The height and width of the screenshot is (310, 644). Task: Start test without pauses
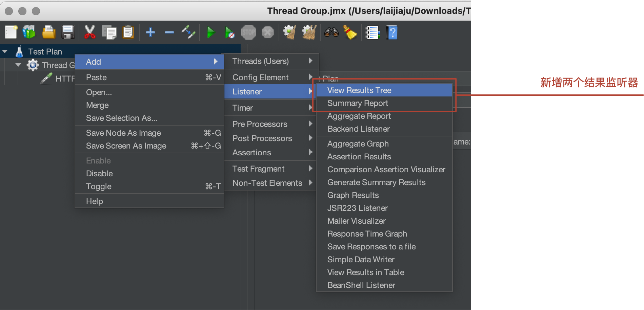click(x=230, y=32)
